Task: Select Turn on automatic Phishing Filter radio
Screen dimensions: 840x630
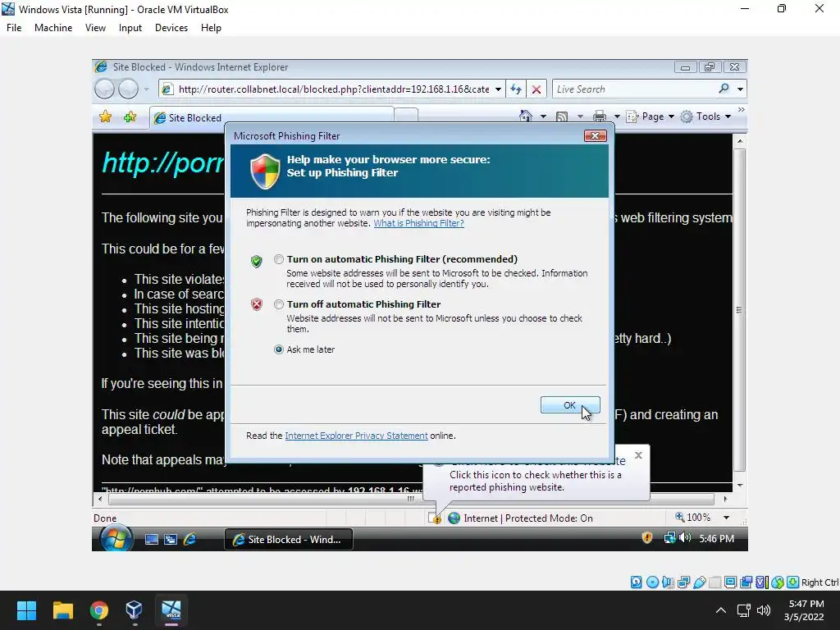Action: 279,259
